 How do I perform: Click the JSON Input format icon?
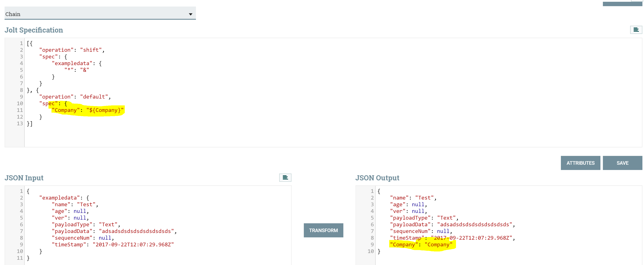click(x=285, y=178)
